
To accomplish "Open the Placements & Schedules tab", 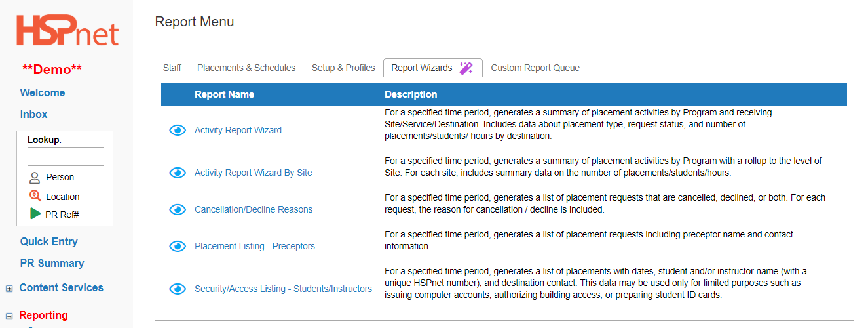I will coord(246,68).
